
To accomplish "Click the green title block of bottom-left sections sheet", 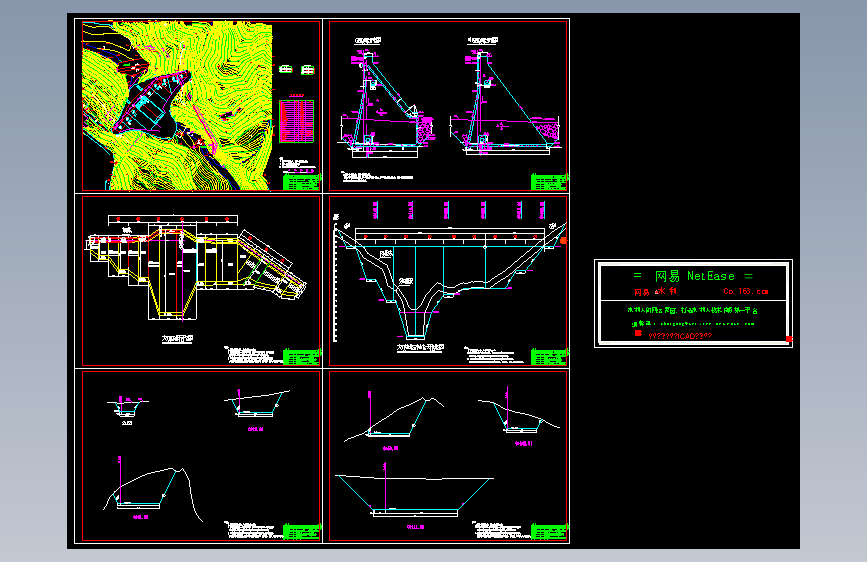I will [x=301, y=532].
